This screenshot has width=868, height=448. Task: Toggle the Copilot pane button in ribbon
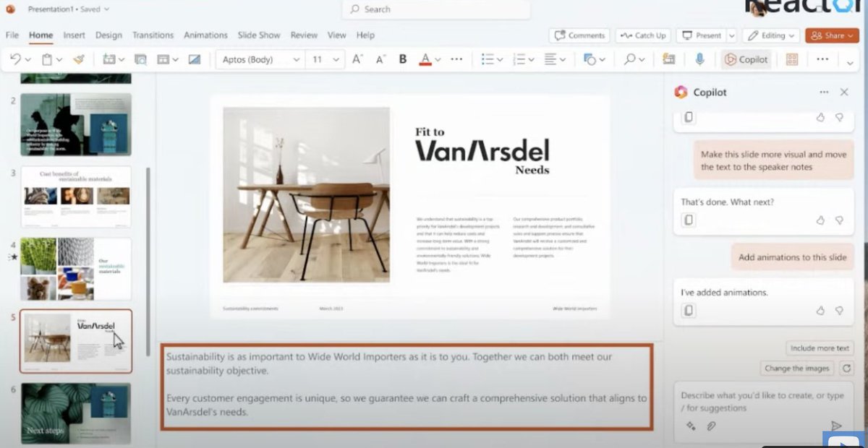746,59
